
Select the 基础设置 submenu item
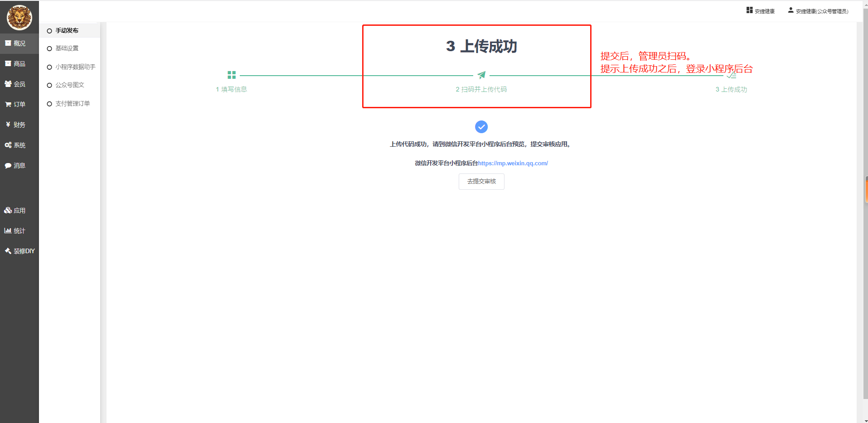click(67, 48)
